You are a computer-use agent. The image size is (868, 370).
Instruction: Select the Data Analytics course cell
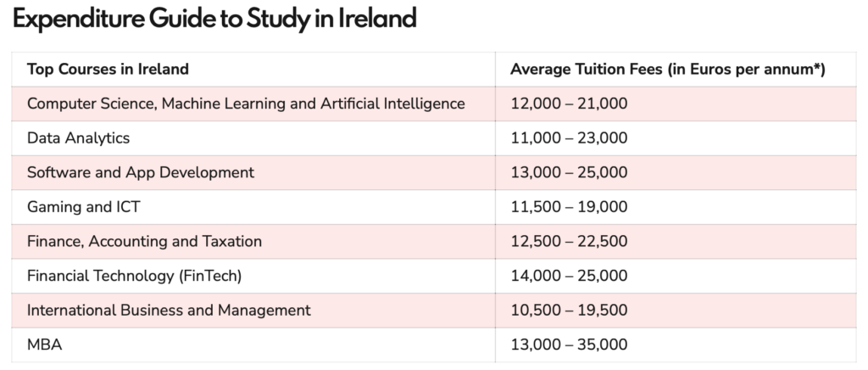pyautogui.click(x=78, y=137)
